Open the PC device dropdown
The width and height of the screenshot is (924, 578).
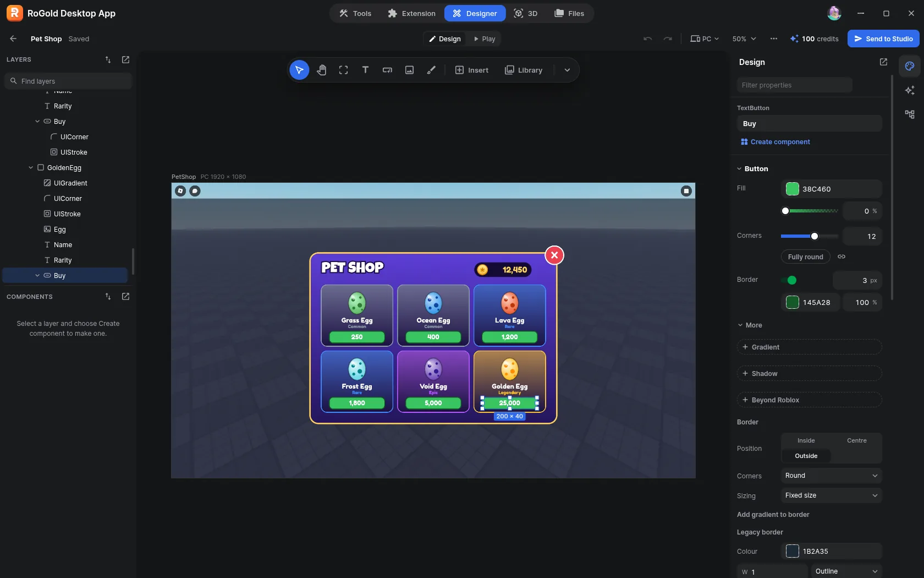click(x=705, y=39)
